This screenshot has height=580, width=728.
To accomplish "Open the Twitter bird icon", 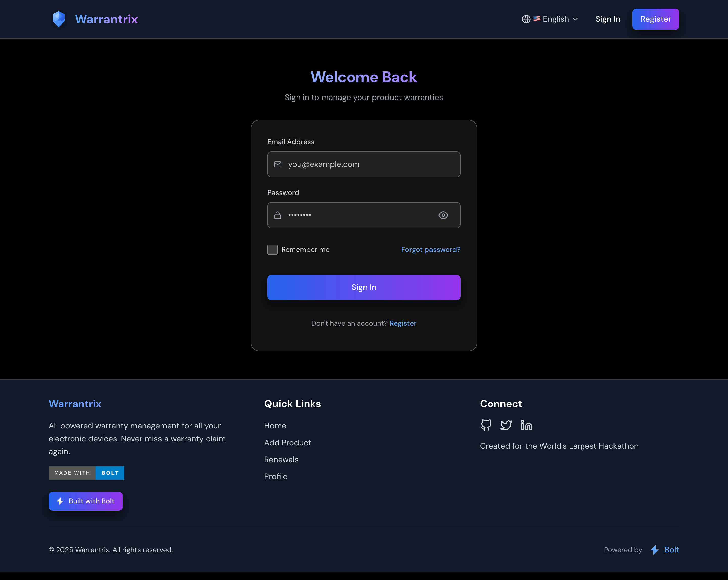I will tap(506, 425).
